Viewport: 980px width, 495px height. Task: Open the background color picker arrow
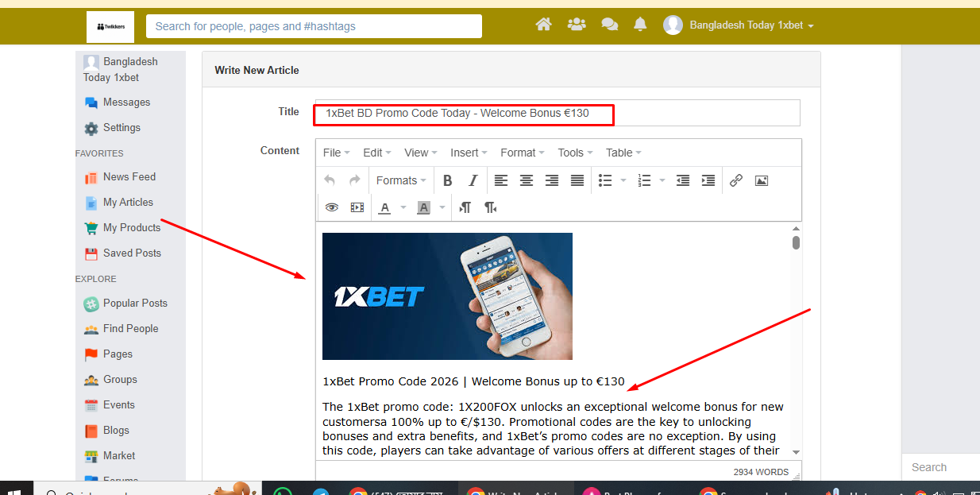[x=442, y=207]
